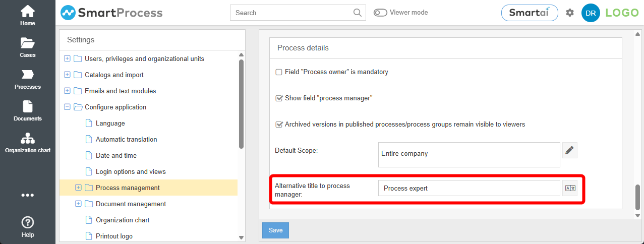Click the search magnifier icon
Image resolution: width=644 pixels, height=244 pixels.
pos(358,13)
